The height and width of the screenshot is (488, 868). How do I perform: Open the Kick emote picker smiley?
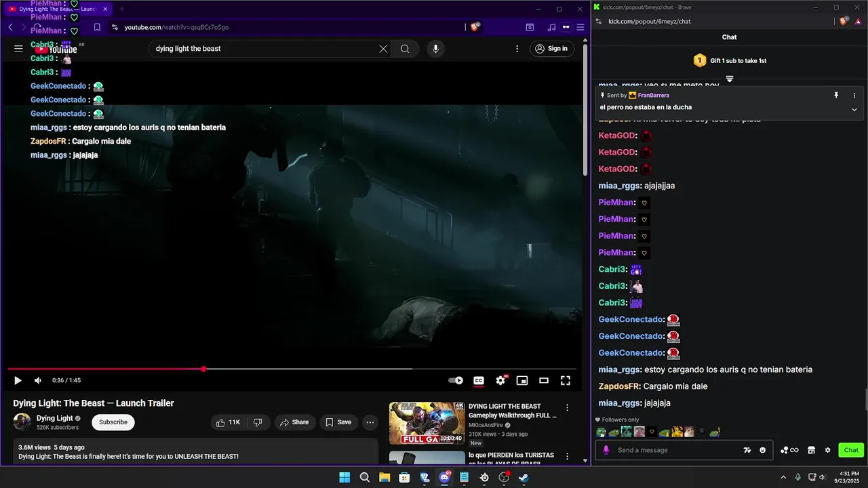click(x=762, y=450)
